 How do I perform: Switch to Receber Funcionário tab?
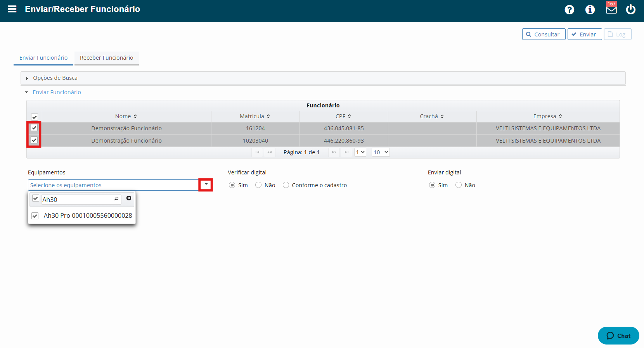pos(107,58)
